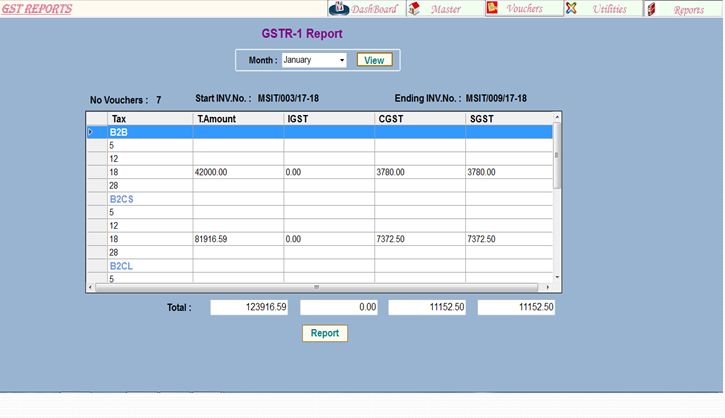The width and height of the screenshot is (725, 418).
Task: Click the DashBoard icon in top menu
Action: (x=339, y=8)
